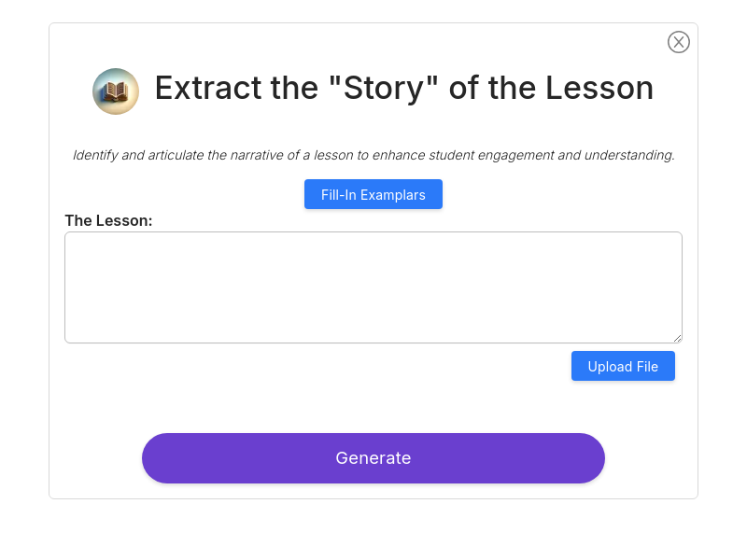Attach a document using Upload File

coord(623,366)
